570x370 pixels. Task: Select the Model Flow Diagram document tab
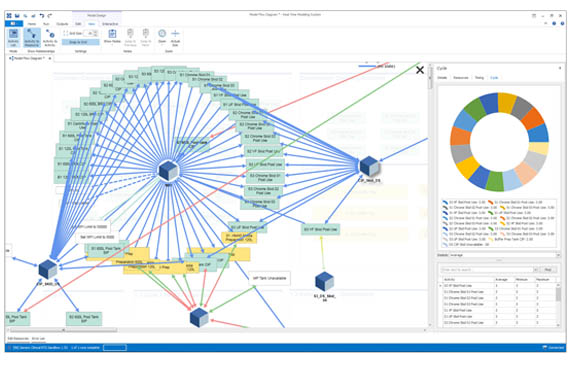point(28,58)
